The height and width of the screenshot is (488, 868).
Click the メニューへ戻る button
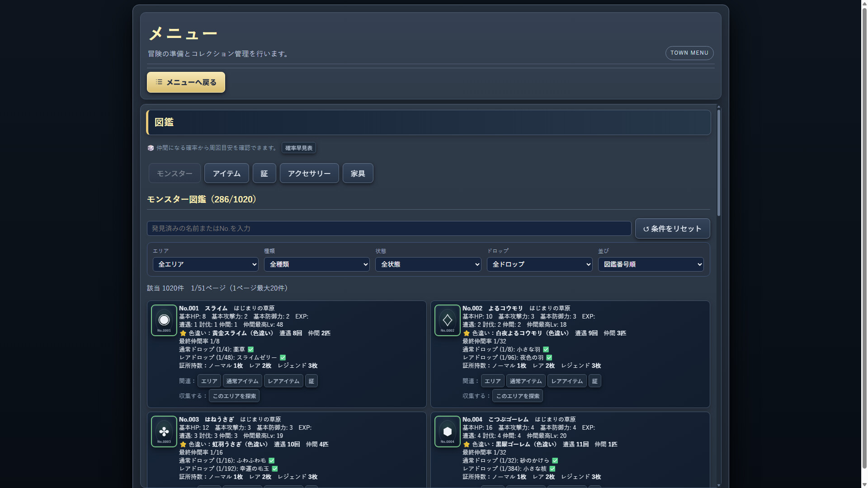[186, 82]
